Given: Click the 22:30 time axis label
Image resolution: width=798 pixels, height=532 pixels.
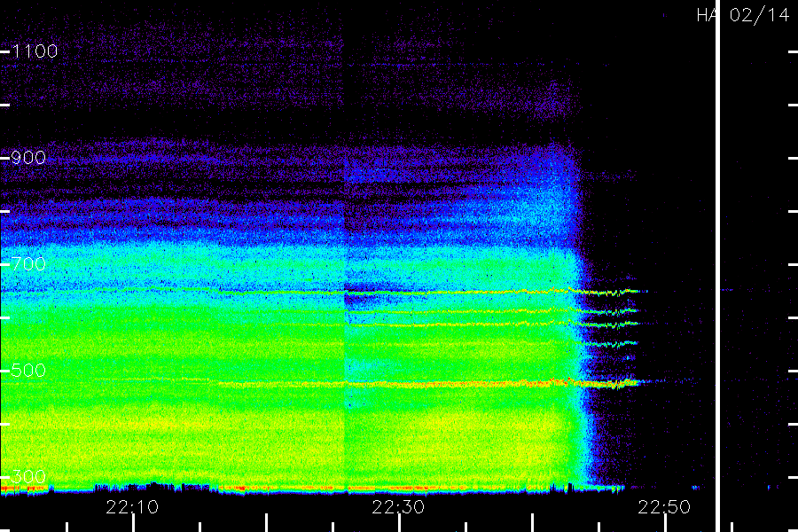Looking at the screenshot, I should click(x=398, y=507).
